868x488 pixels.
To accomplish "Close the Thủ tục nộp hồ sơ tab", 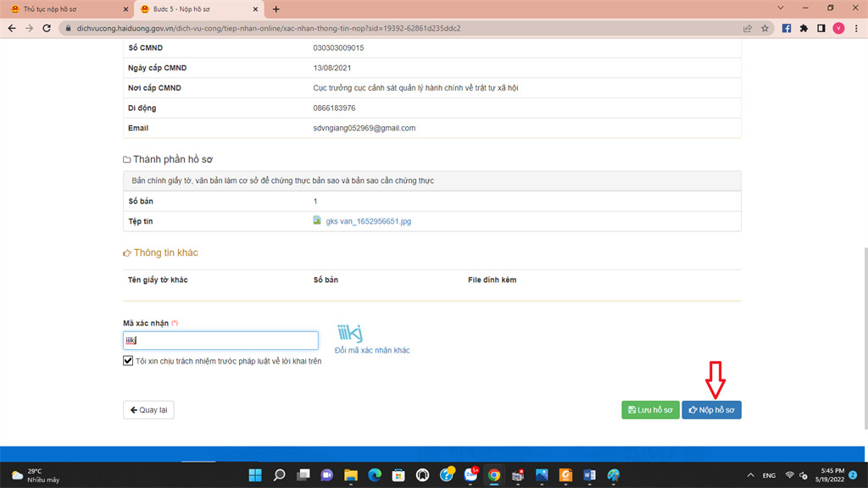I will point(125,9).
